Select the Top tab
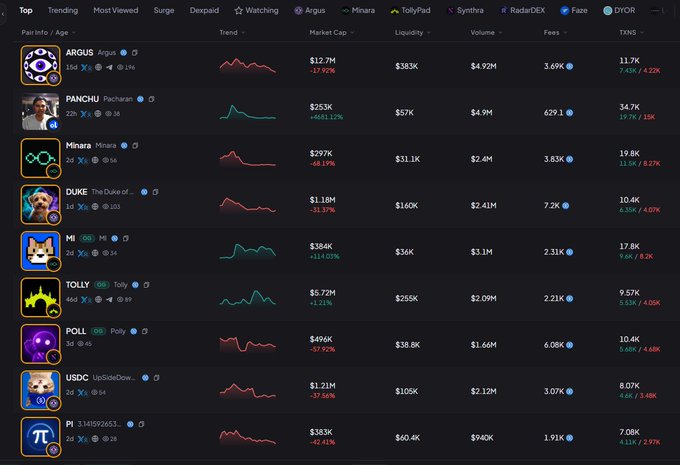Image resolution: width=680 pixels, height=465 pixels. [x=26, y=10]
